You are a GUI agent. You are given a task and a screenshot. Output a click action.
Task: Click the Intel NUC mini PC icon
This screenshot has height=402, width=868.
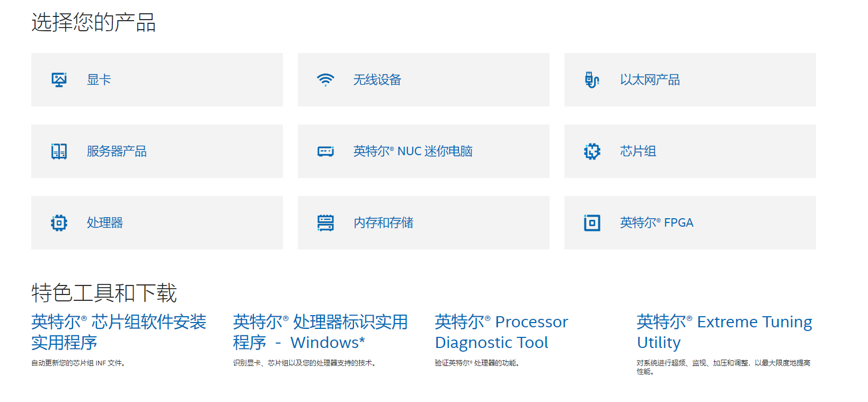(x=325, y=151)
